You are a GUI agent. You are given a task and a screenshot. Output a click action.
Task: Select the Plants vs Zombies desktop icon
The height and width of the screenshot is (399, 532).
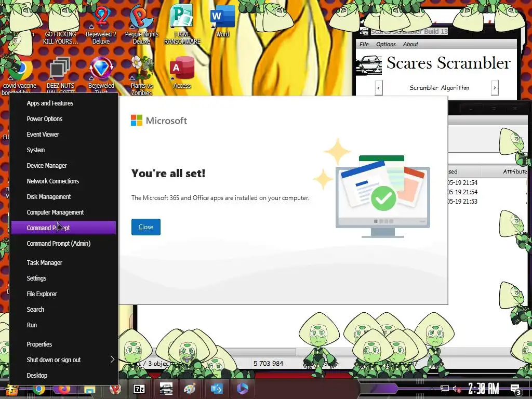142,75
